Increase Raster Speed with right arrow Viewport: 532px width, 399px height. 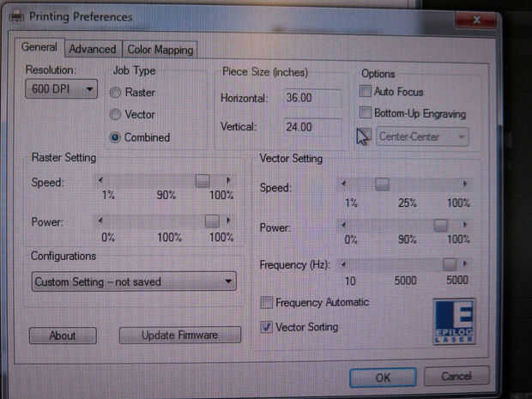(x=228, y=180)
